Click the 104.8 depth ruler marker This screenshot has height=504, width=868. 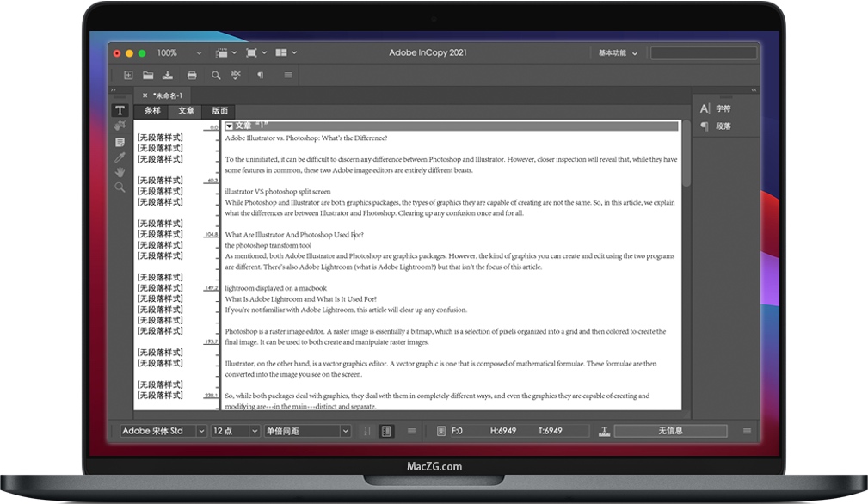tap(212, 234)
